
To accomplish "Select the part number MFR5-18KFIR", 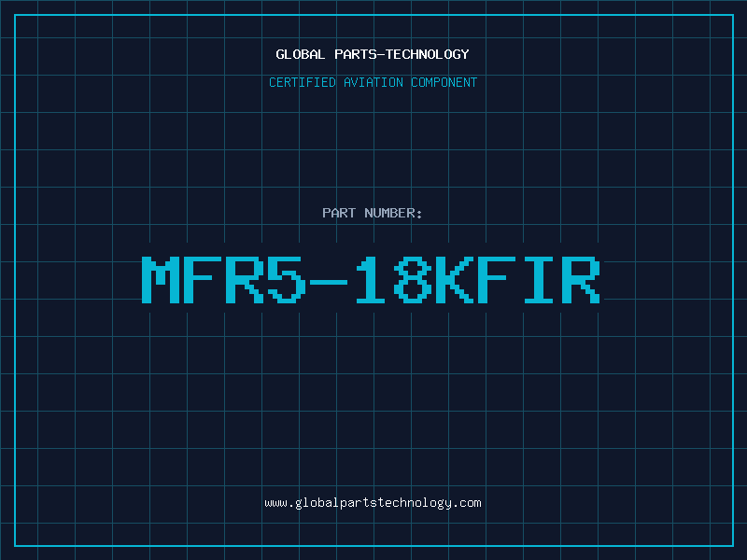I will point(371,279).
